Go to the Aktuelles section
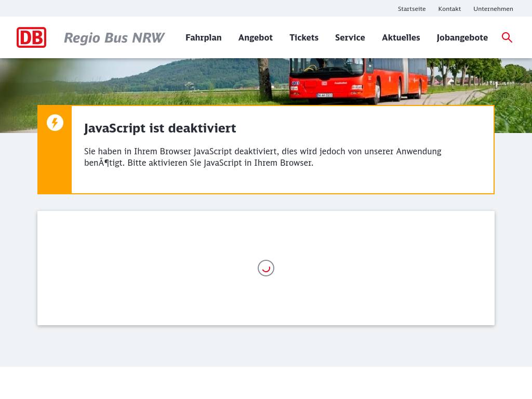Screen dimensions: 532x399 pos(401,37)
